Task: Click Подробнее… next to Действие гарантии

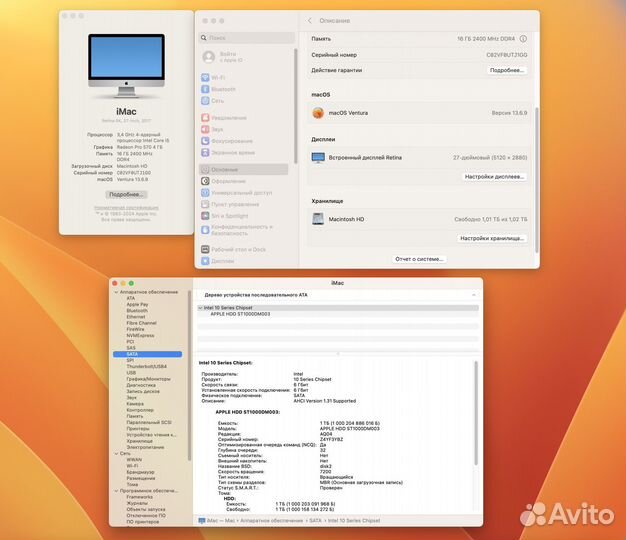Action: point(507,70)
